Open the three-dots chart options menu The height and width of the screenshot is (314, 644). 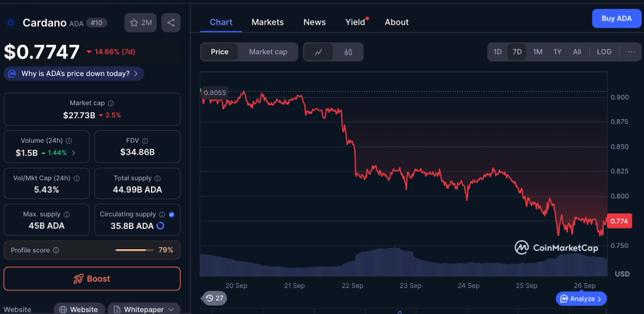tap(631, 52)
